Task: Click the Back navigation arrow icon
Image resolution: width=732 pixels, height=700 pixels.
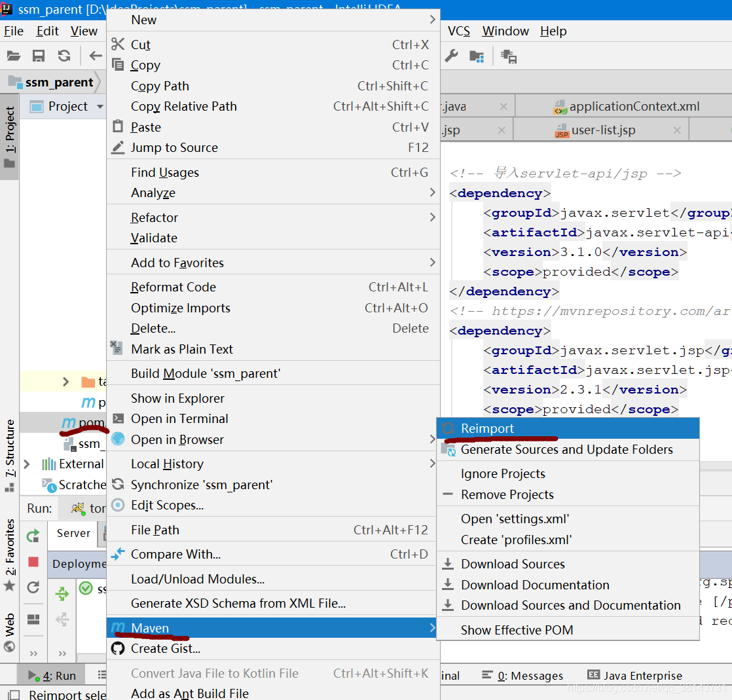Action: pos(95,56)
